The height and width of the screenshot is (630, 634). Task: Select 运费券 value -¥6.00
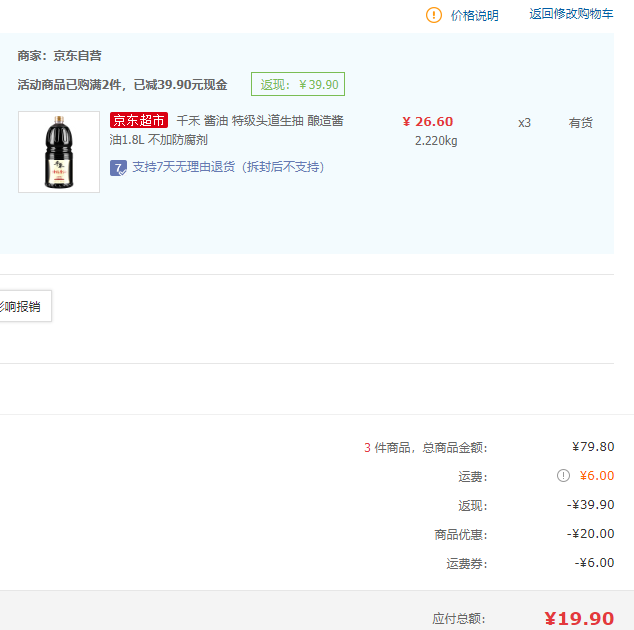[x=594, y=563]
